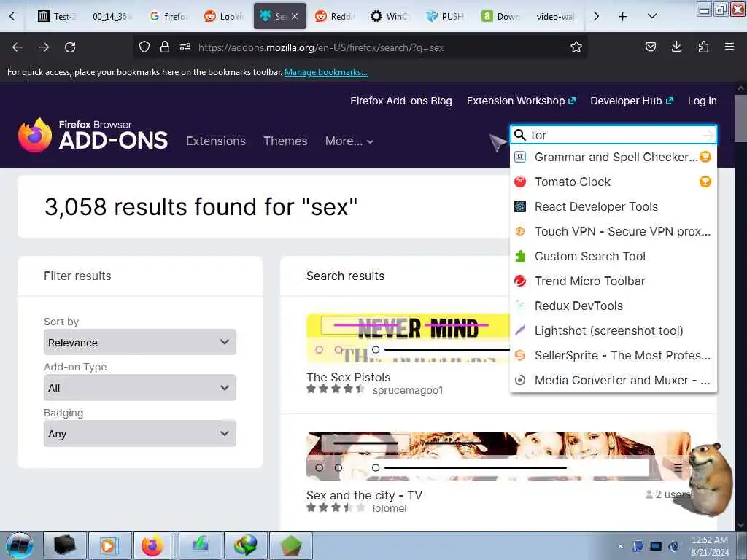Show hidden system tray icons

pyautogui.click(x=620, y=546)
